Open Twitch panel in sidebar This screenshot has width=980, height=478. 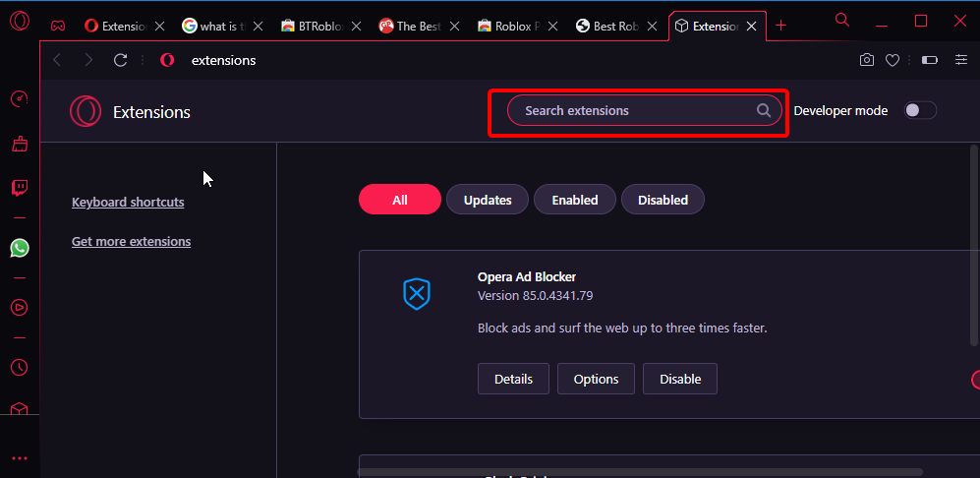[20, 188]
